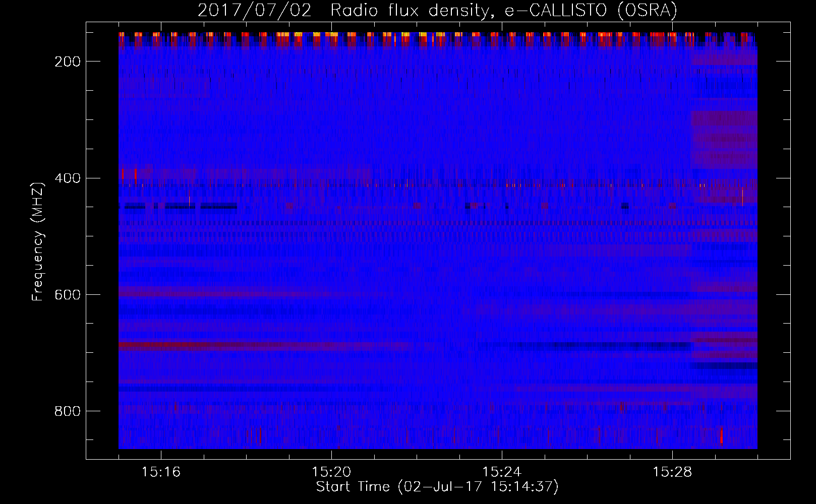Click the plot title '2017/07/02 Radio flux density'

(437, 11)
